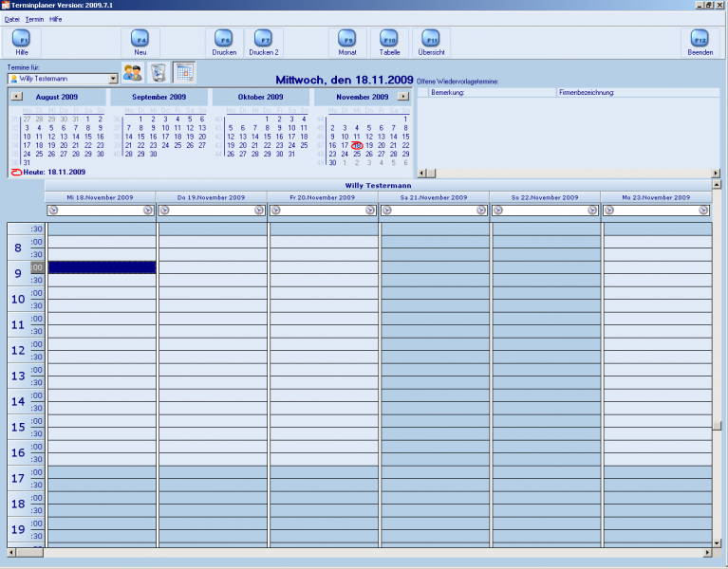The width and height of the screenshot is (728, 569).
Task: Click the Firmenbezeichnung column header
Action: tap(638, 92)
